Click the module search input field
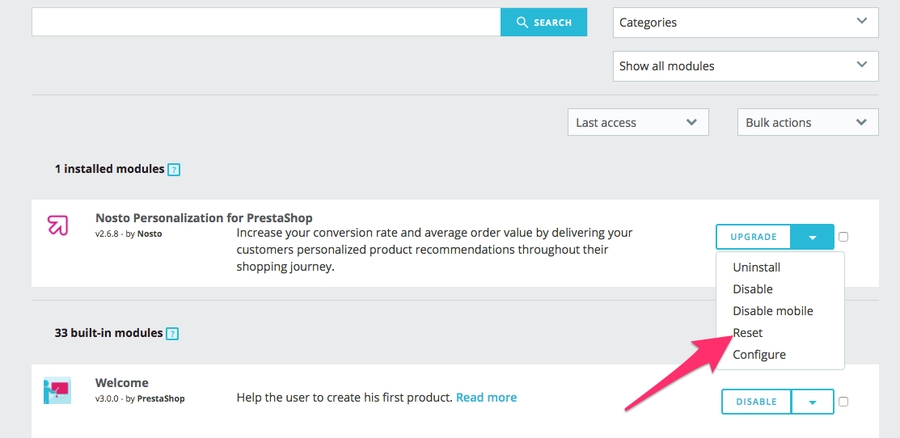 point(266,22)
